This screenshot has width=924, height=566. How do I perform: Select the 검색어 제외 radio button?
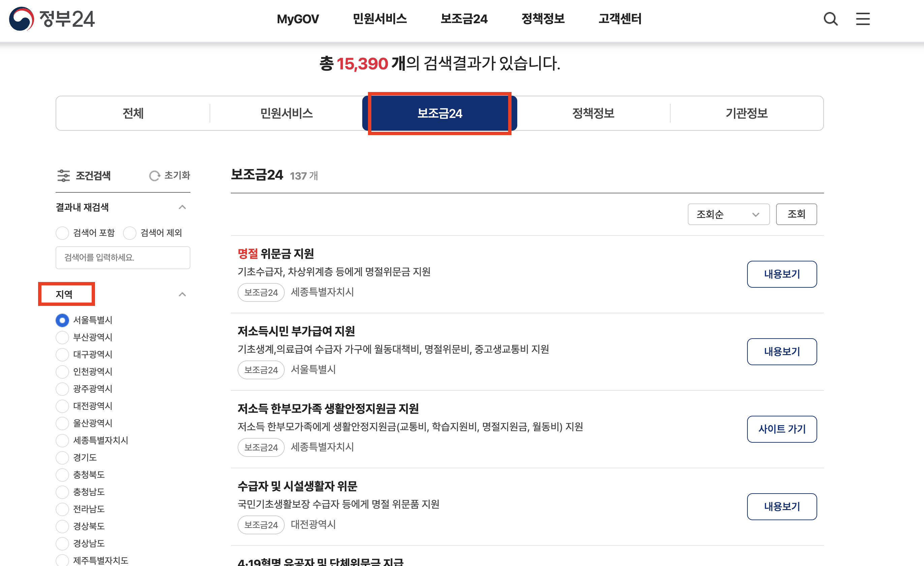(130, 233)
